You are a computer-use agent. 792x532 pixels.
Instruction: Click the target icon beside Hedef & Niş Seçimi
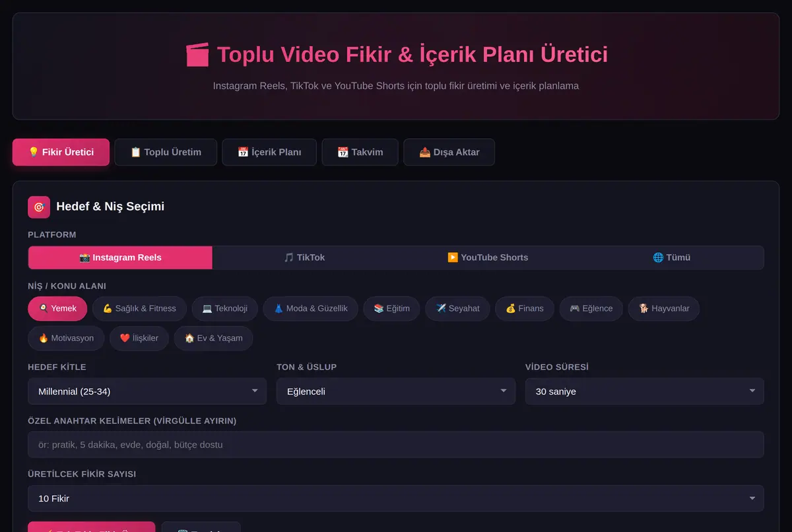point(39,207)
